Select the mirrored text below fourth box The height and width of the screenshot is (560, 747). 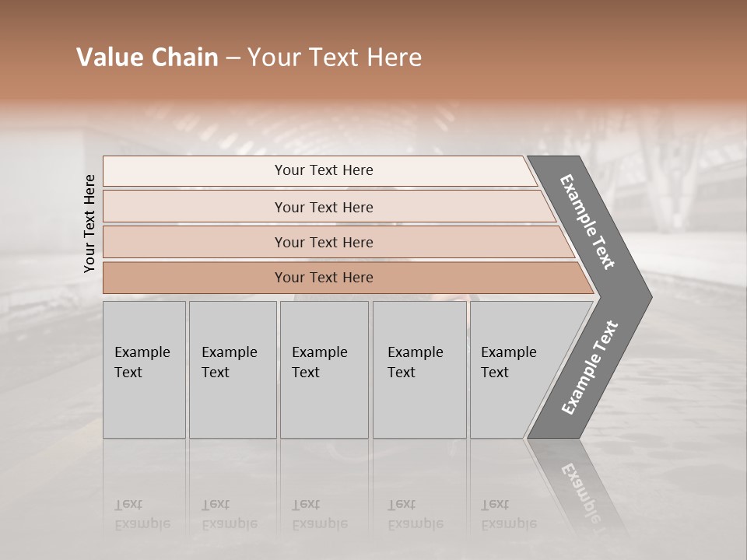click(x=416, y=514)
